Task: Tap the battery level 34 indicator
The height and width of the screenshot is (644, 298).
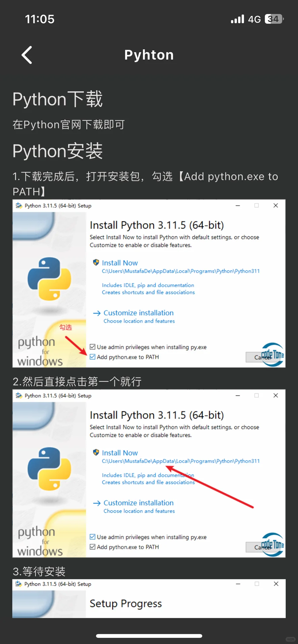Action: coord(274,19)
